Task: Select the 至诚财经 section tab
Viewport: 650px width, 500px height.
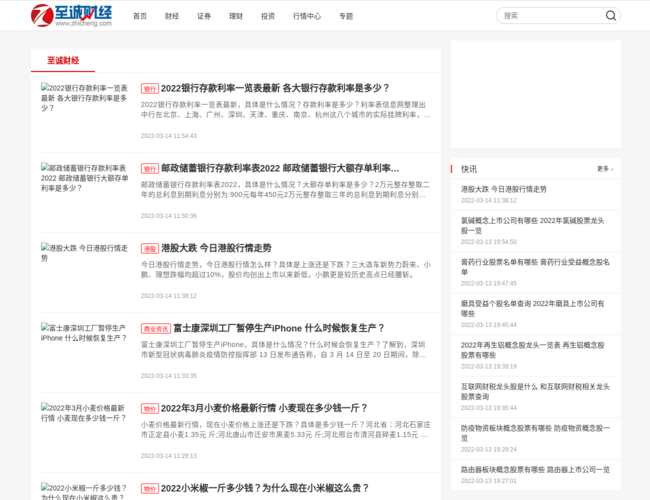Action: [63, 61]
